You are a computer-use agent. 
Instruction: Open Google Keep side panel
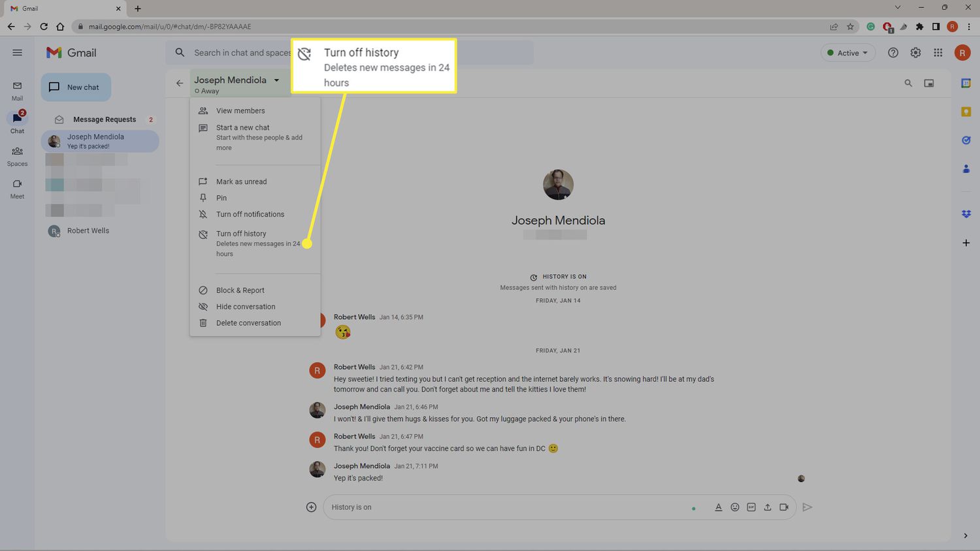point(966,112)
